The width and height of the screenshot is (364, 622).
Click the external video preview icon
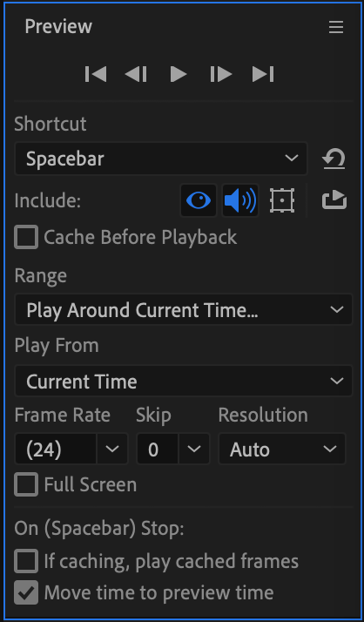coord(334,199)
